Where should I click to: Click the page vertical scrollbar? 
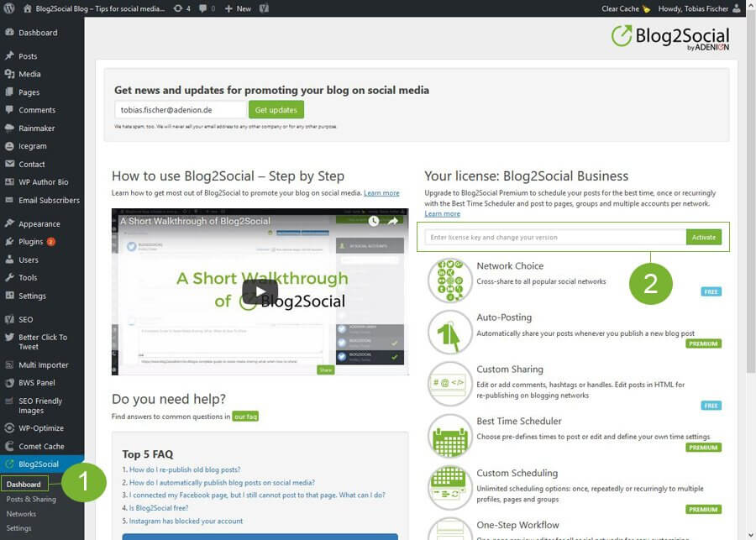coord(751,193)
